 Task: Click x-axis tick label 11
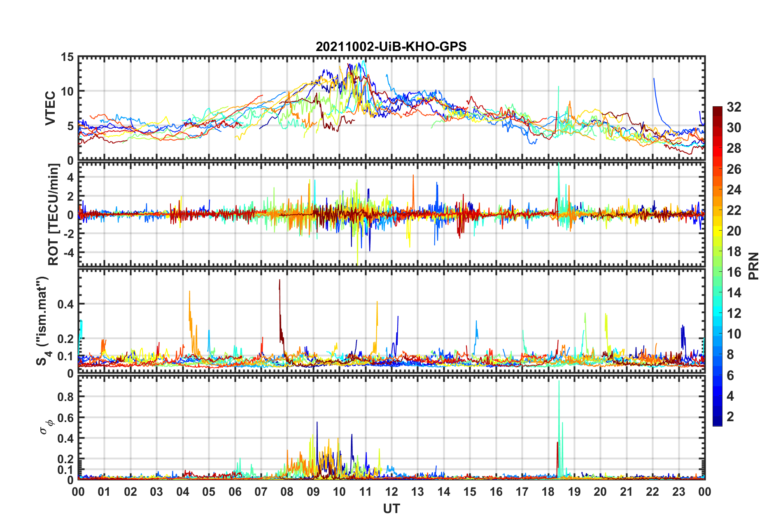tap(366, 492)
